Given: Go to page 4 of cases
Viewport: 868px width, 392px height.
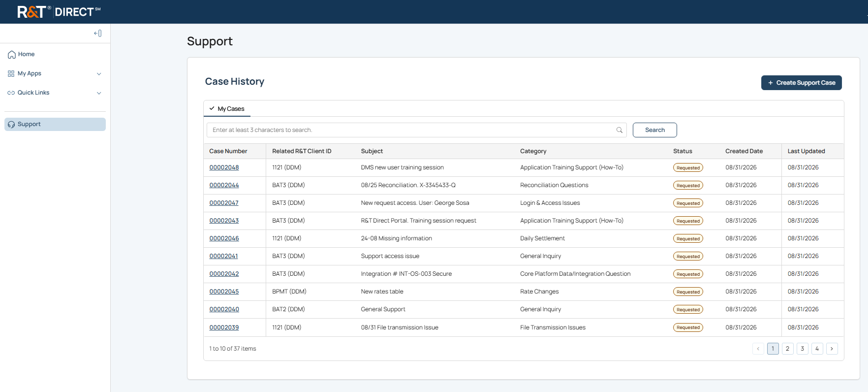Looking at the screenshot, I should pyautogui.click(x=817, y=349).
